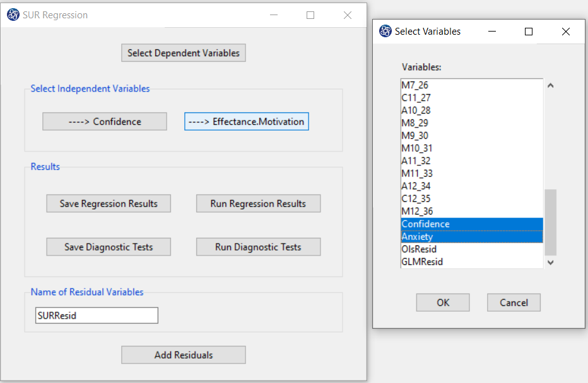Choose M12_36 from the variables list

click(472, 211)
